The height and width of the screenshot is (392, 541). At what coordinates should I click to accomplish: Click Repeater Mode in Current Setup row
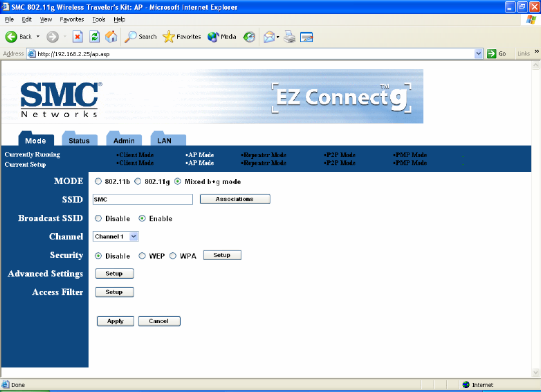(264, 163)
